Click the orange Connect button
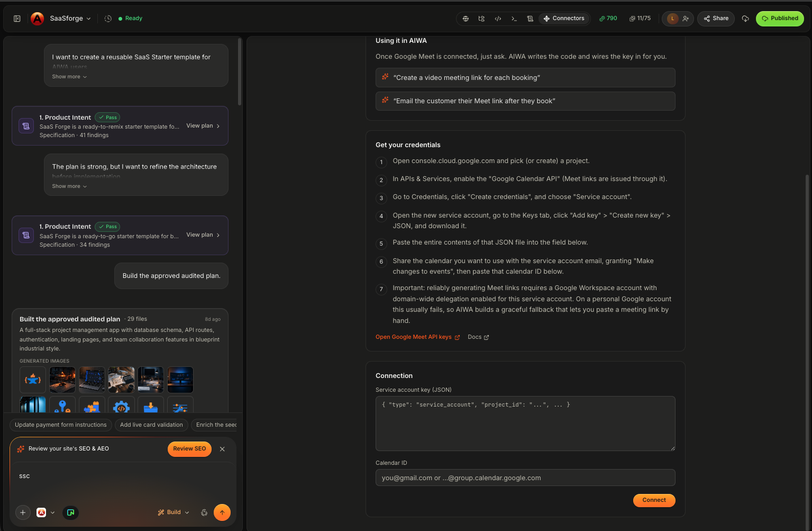 click(654, 500)
